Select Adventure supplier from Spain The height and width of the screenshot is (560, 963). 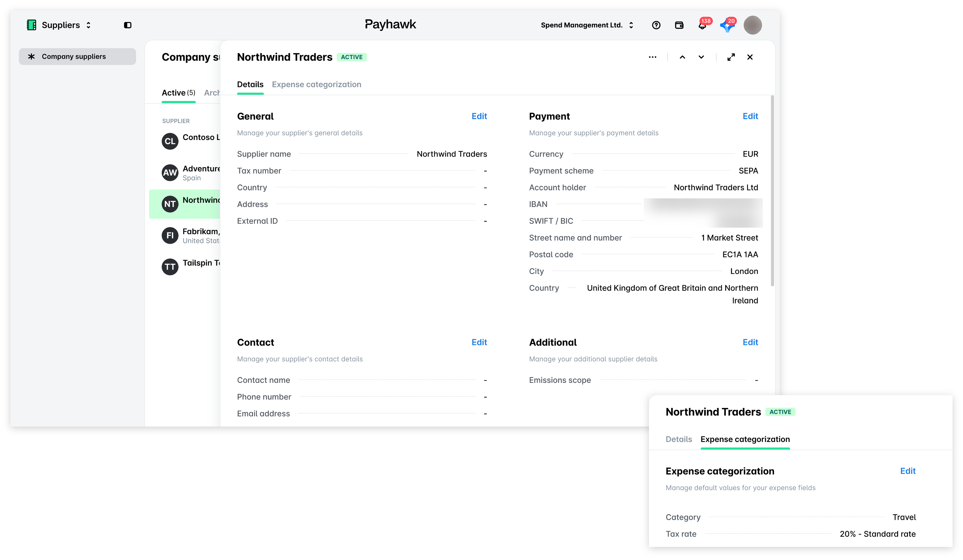coord(185,173)
